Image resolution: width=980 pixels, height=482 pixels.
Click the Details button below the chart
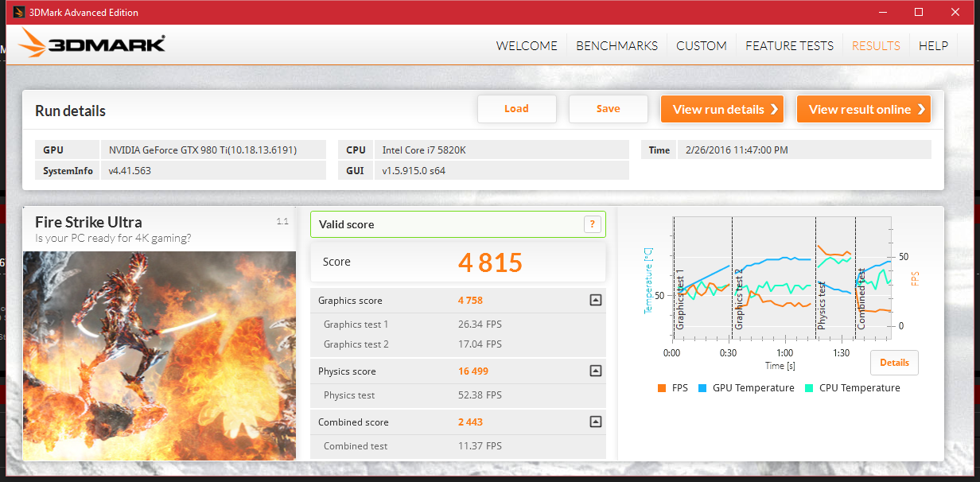click(x=894, y=363)
